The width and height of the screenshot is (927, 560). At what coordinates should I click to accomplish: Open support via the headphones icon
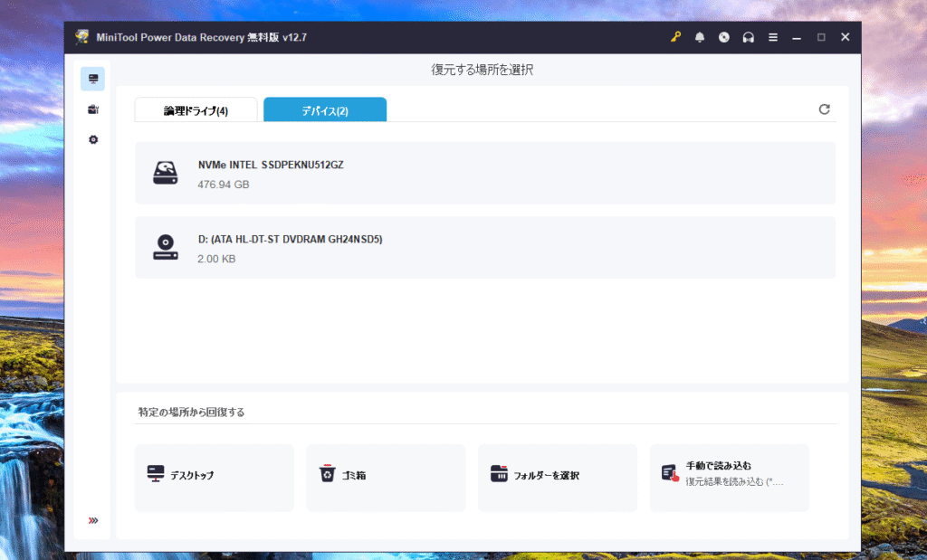click(748, 37)
